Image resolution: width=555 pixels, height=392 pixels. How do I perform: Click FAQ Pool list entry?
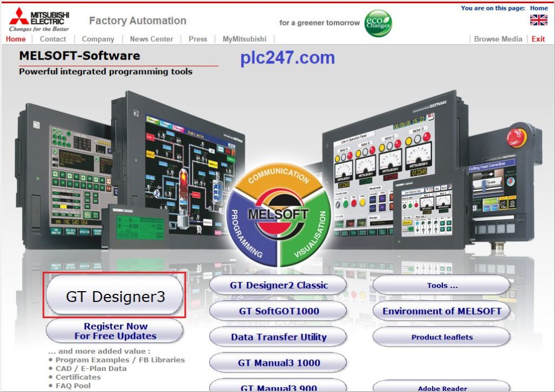73,385
